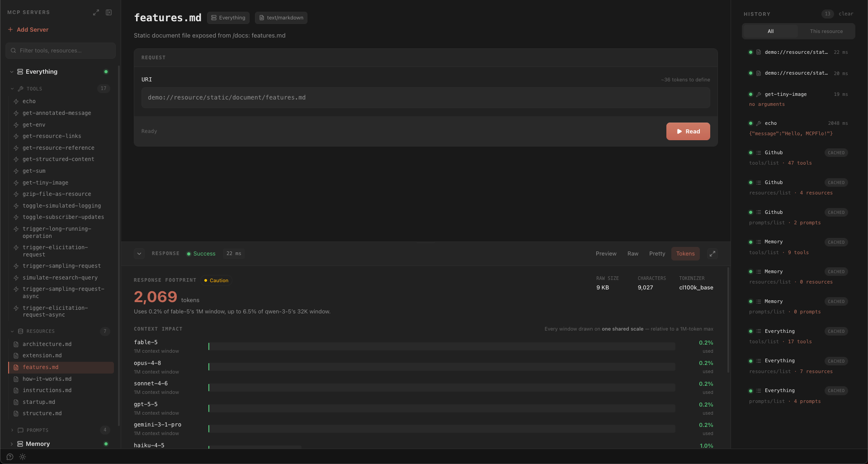Image resolution: width=868 pixels, height=464 pixels.
Task: Click the Filter tools, resources search box
Action: click(x=61, y=51)
